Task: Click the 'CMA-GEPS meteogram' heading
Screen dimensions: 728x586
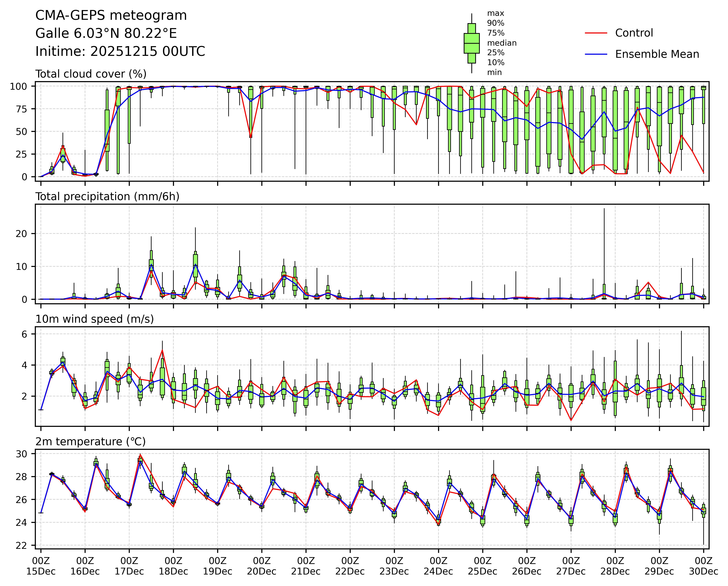Action: click(x=111, y=15)
